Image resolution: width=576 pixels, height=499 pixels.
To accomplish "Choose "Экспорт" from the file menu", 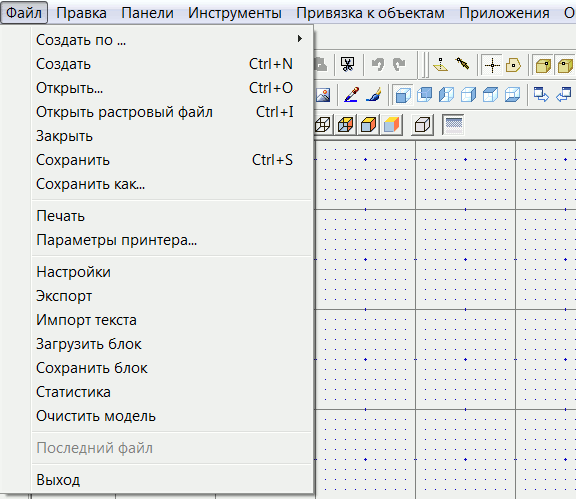I will click(172, 296).
